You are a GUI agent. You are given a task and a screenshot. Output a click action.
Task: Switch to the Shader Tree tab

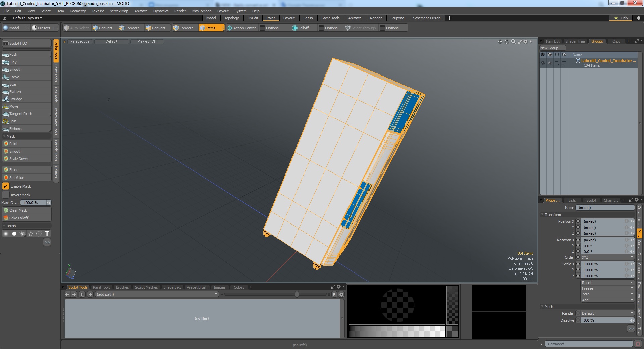(x=575, y=41)
